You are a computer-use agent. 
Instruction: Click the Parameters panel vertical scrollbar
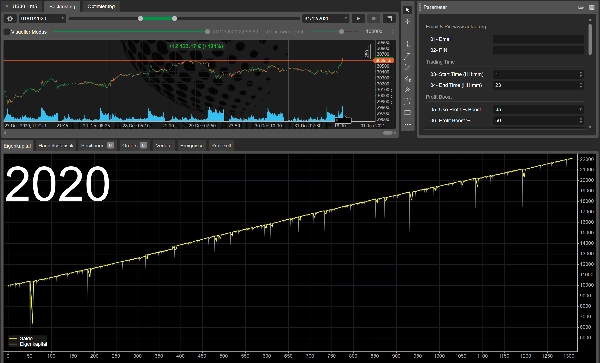pos(590,39)
